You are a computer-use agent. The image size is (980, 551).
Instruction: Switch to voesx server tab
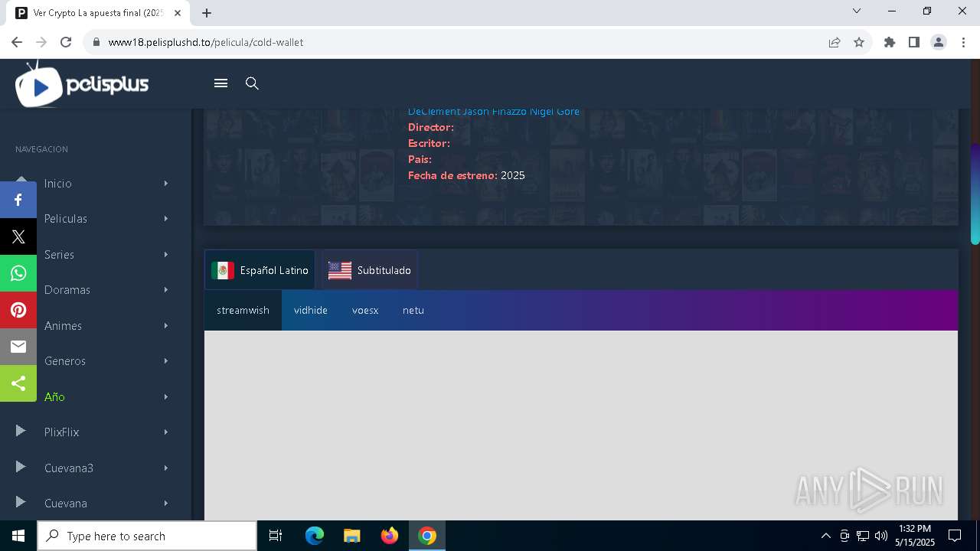[365, 310]
